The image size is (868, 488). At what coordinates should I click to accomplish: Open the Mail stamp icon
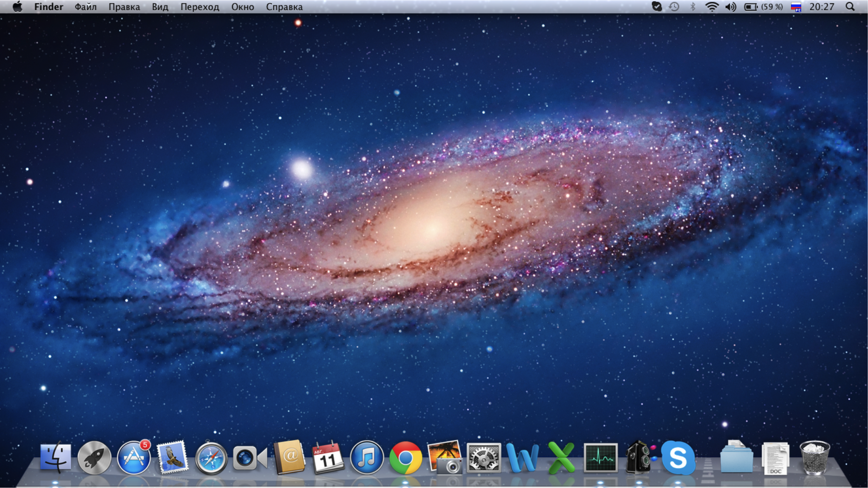click(172, 458)
